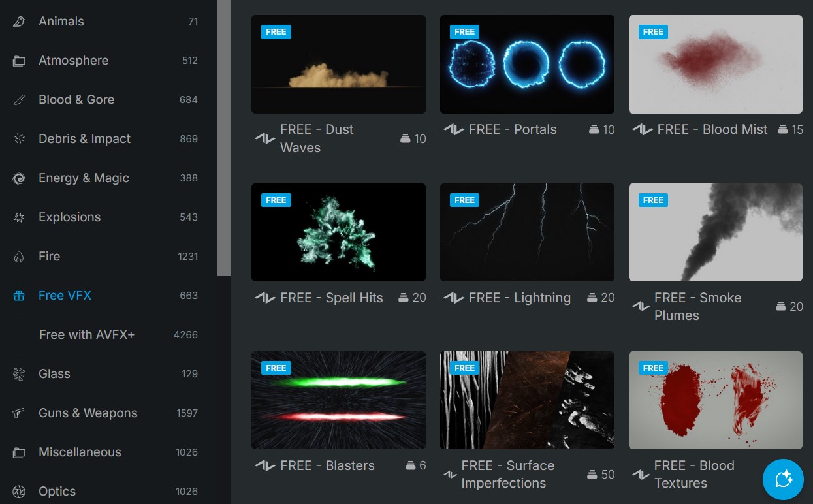Open the FREE - Spell Hits title link

tap(332, 298)
